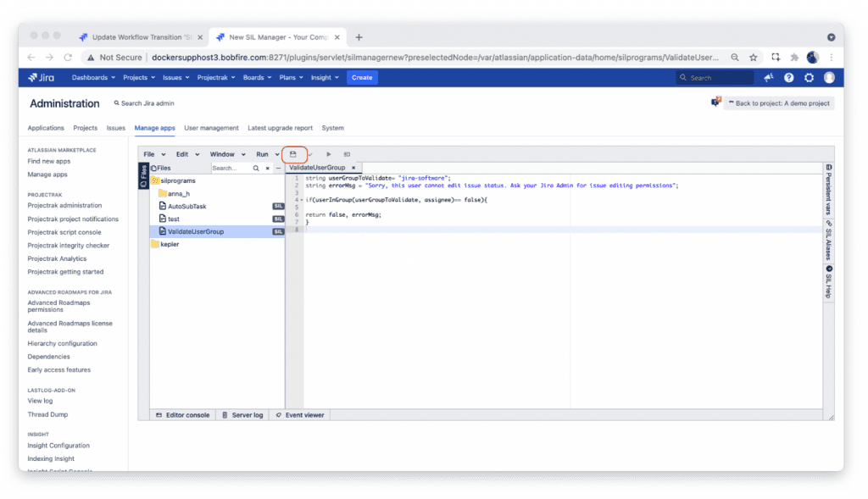The image size is (868, 499).
Task: Click the Files panel search field
Action: pos(231,169)
